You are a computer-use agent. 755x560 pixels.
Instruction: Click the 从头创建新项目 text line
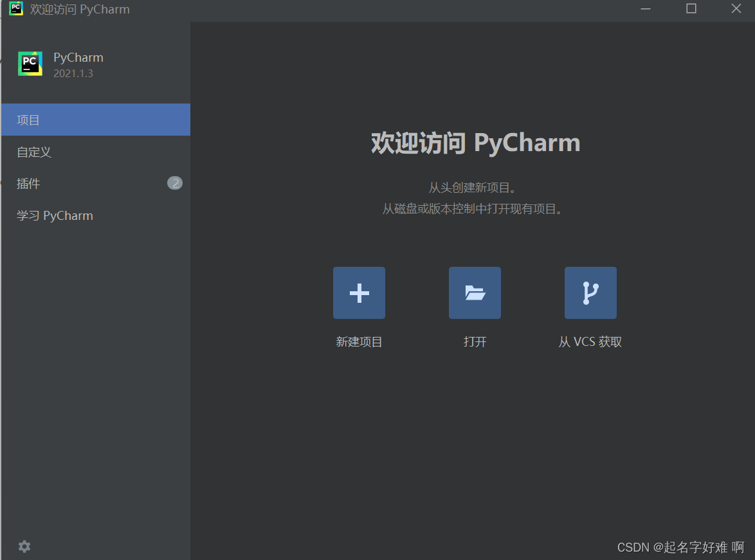[x=472, y=188]
